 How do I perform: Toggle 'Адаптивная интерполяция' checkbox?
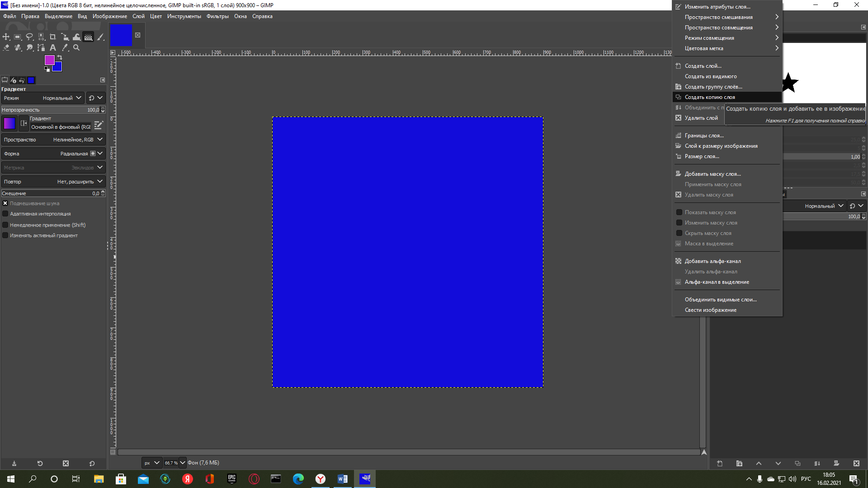click(x=5, y=213)
